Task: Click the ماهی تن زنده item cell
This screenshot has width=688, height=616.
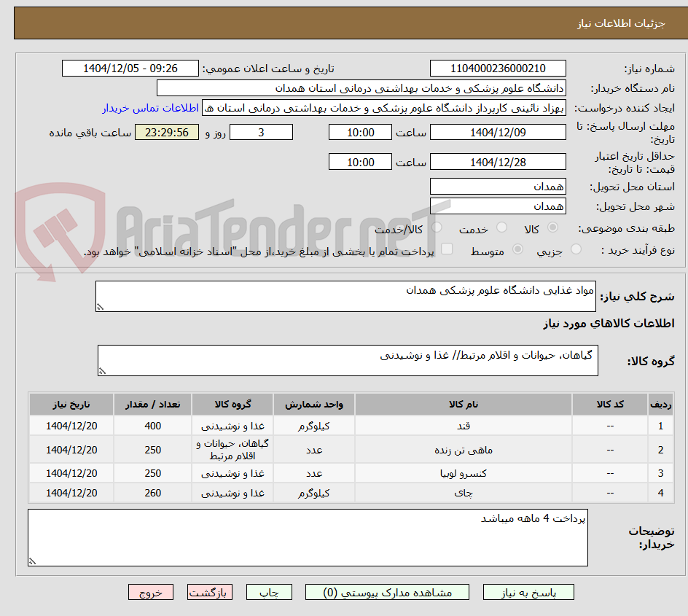Action: [x=464, y=450]
